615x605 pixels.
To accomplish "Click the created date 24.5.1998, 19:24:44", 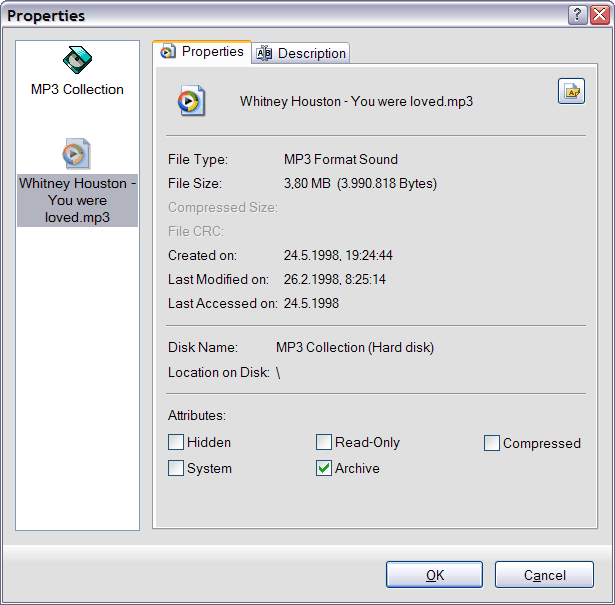I will (x=338, y=256).
